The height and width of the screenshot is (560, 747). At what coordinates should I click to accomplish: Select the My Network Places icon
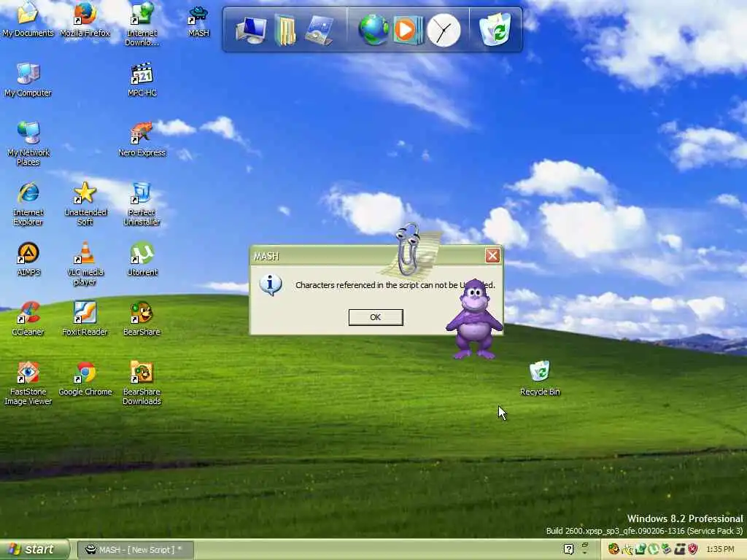point(28,144)
